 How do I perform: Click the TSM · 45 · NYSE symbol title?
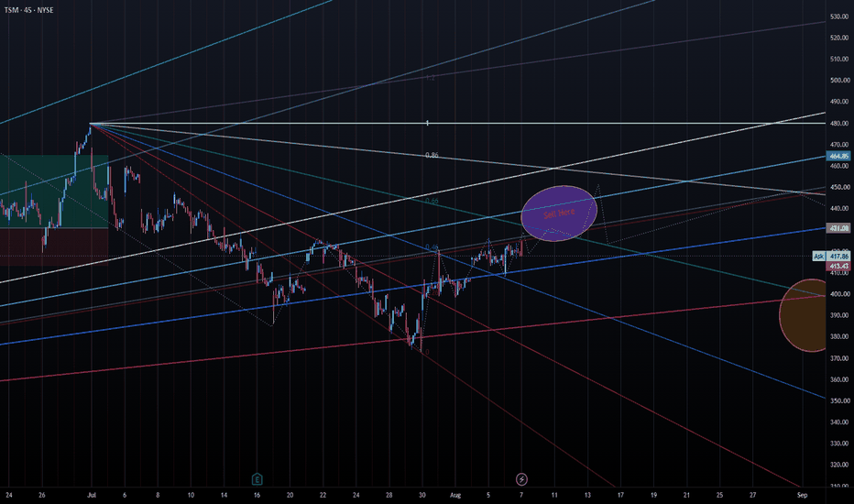pos(29,10)
